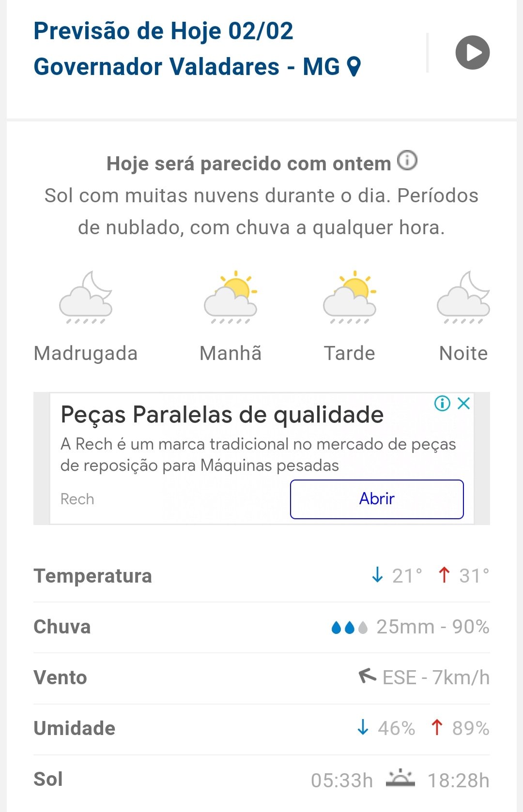The width and height of the screenshot is (523, 812).
Task: Play the forecast video
Action: (x=472, y=53)
